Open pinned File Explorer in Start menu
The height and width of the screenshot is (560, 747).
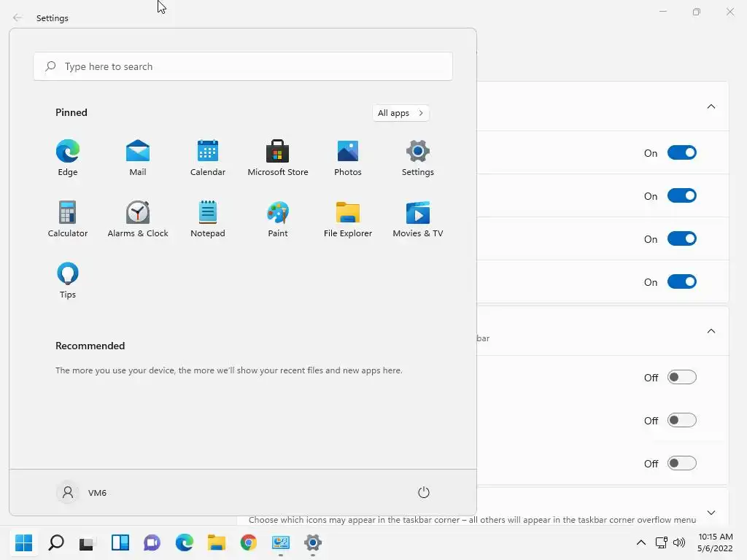point(348,219)
